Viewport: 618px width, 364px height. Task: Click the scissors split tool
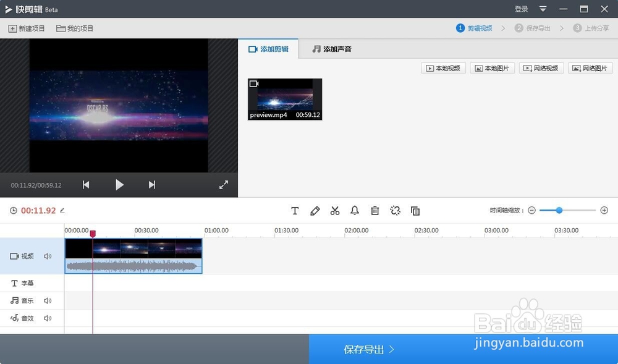tap(335, 211)
